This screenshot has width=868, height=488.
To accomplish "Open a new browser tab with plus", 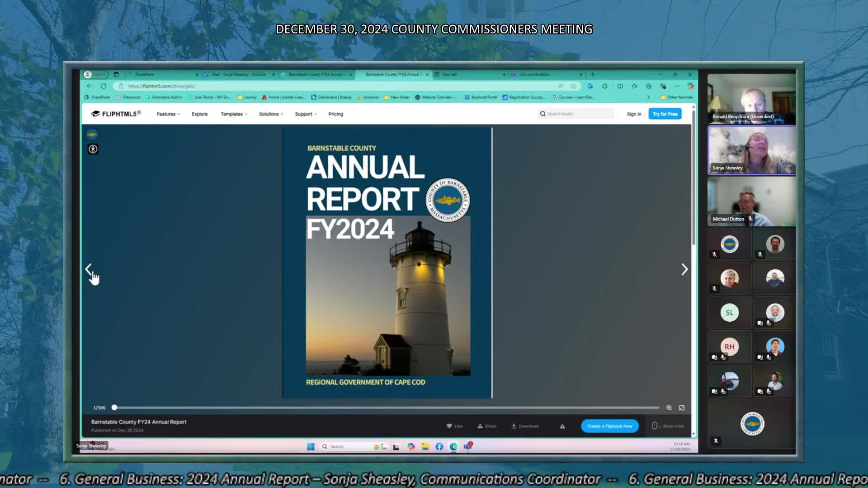I will [x=593, y=75].
